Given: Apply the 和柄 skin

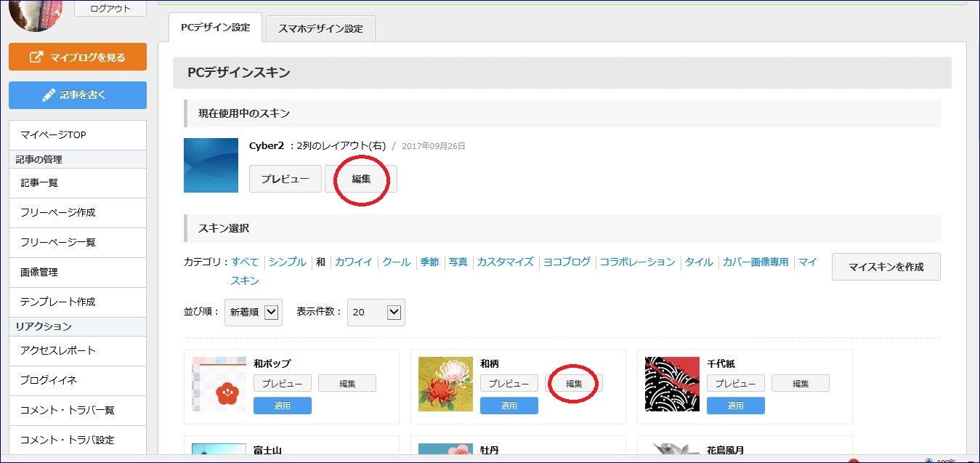Looking at the screenshot, I should 509,406.
